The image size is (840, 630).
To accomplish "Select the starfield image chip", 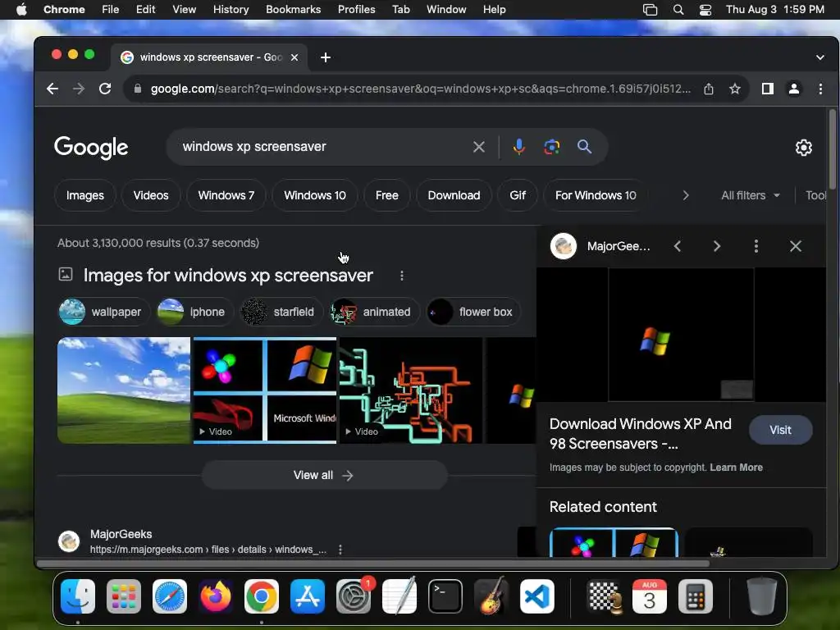I will click(281, 312).
